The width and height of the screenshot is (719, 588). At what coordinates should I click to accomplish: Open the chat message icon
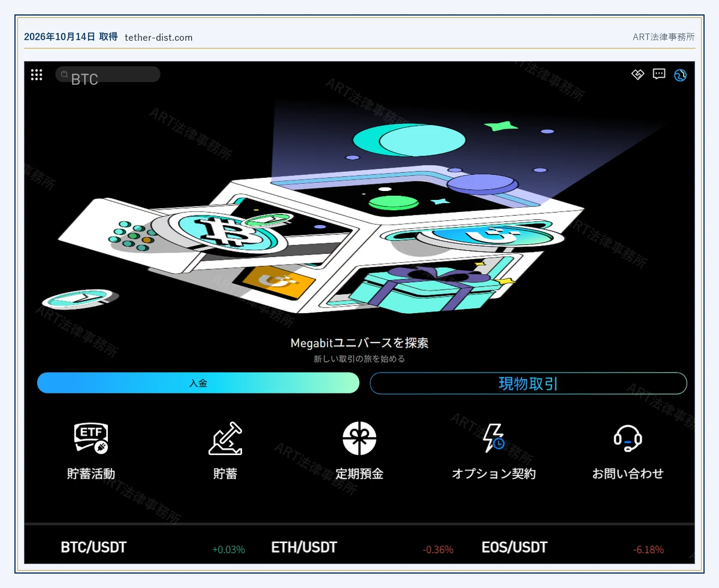[659, 74]
